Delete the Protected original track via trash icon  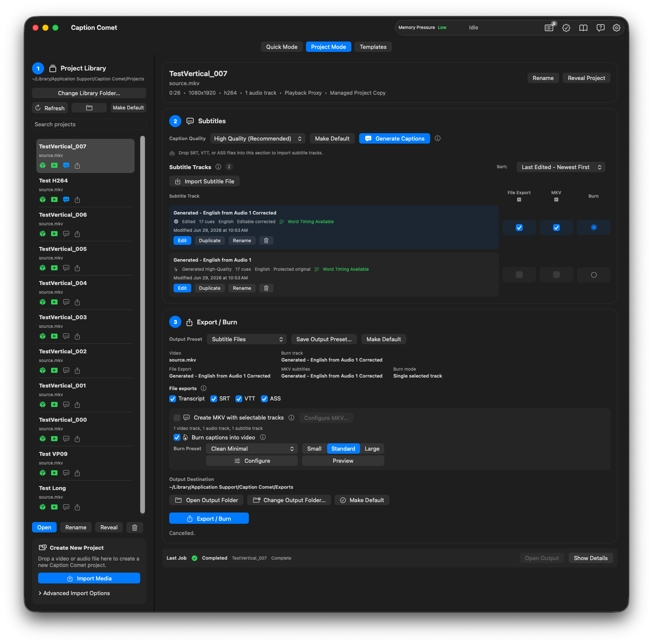[266, 288]
